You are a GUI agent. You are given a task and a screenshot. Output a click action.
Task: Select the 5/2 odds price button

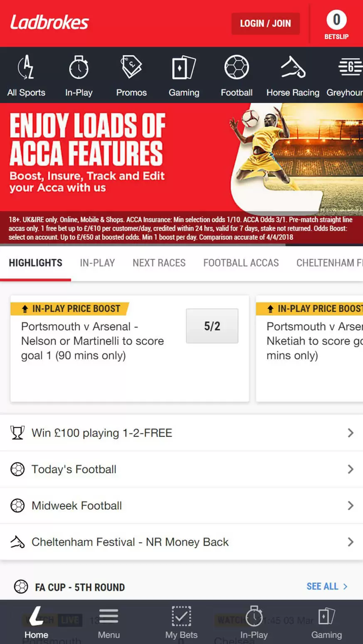(212, 326)
